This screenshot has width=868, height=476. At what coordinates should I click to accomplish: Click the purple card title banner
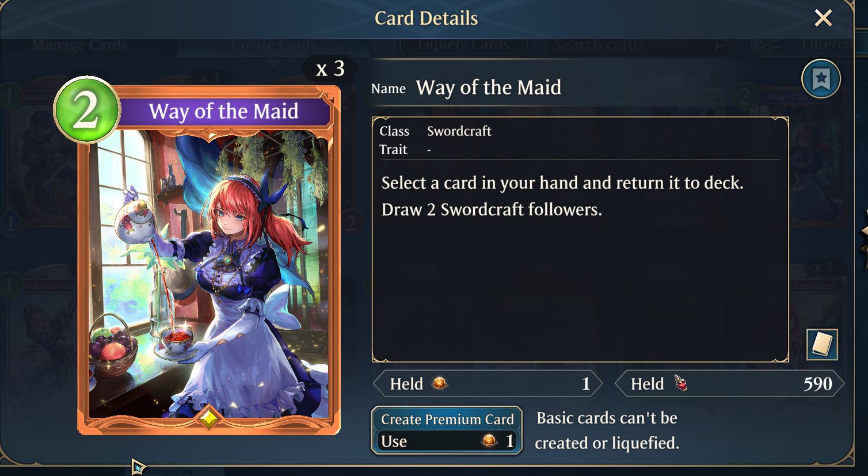[x=224, y=111]
